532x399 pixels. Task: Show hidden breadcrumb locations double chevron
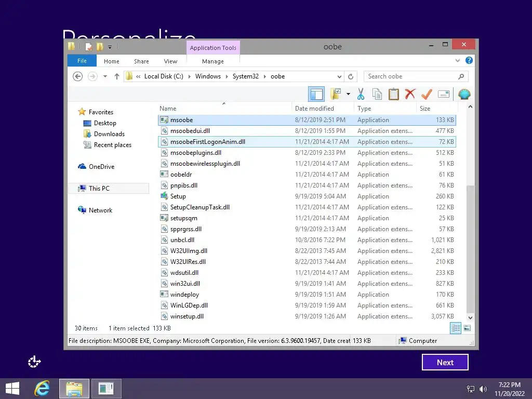(x=138, y=76)
